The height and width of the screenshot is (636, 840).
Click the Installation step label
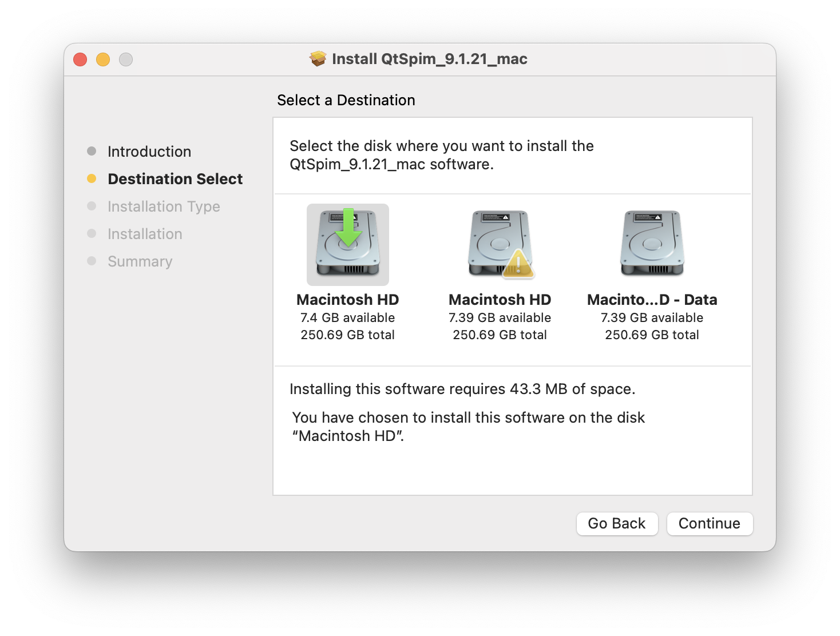tap(145, 234)
